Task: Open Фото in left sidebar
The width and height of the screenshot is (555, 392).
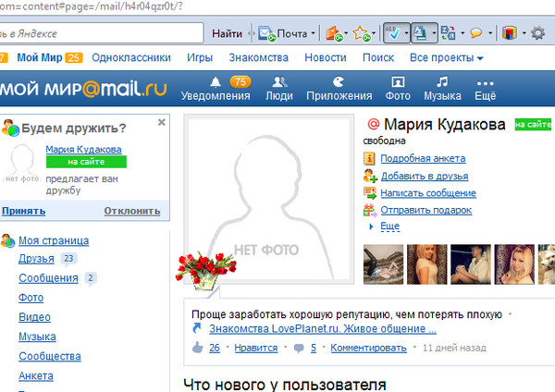Action: click(31, 298)
